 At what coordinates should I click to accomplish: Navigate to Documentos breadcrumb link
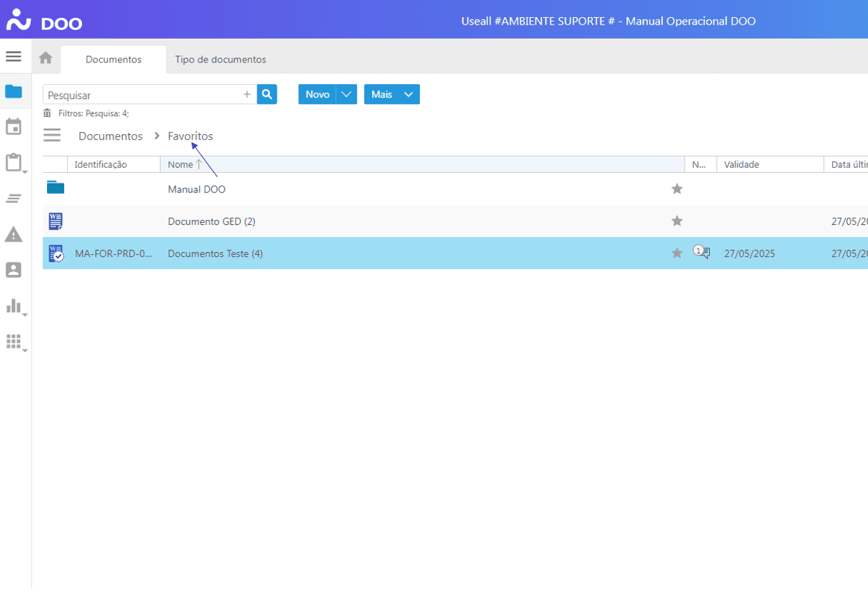110,136
